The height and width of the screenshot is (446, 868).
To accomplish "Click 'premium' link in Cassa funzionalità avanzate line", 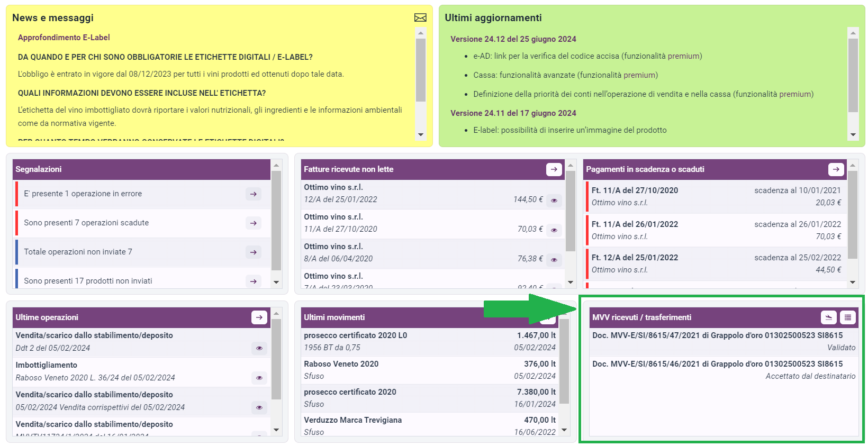I will (x=639, y=75).
